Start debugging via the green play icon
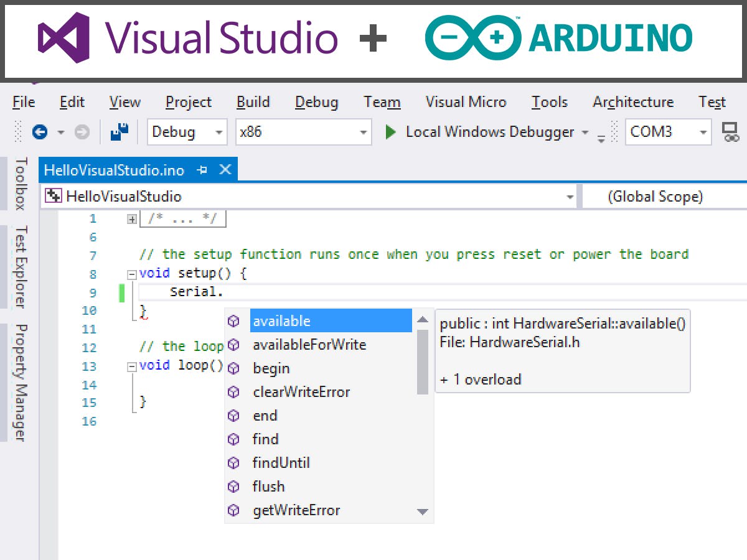This screenshot has width=747, height=560. click(390, 132)
